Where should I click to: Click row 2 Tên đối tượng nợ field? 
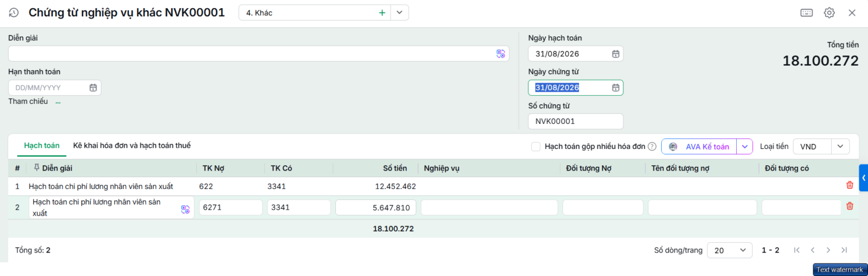click(703, 208)
